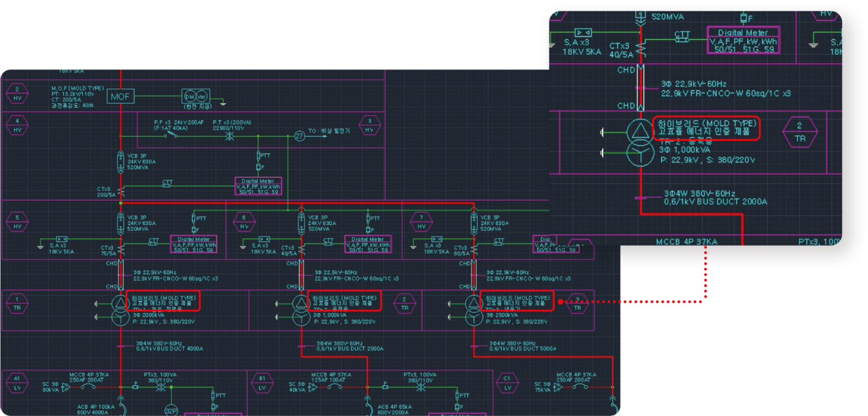Expand the TR 3 hexagon marker
This screenshot has height=416, width=868.
578,304
